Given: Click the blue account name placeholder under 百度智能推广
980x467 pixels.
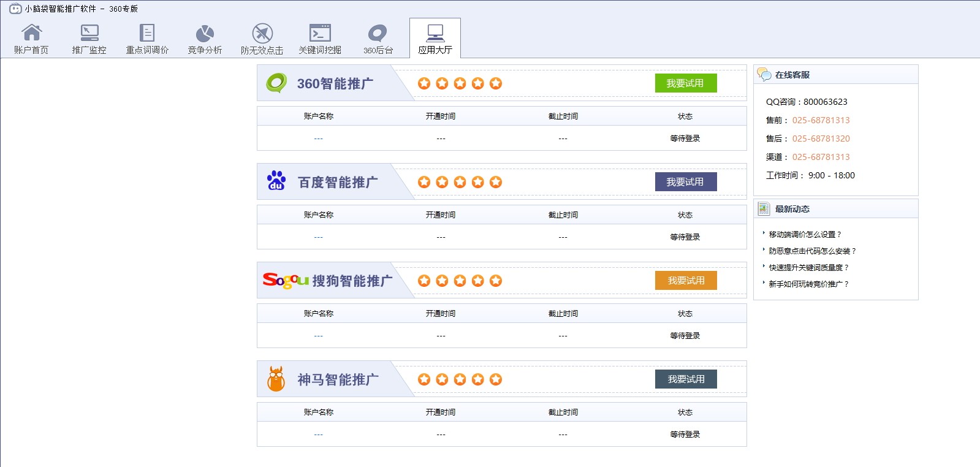Looking at the screenshot, I should [319, 237].
